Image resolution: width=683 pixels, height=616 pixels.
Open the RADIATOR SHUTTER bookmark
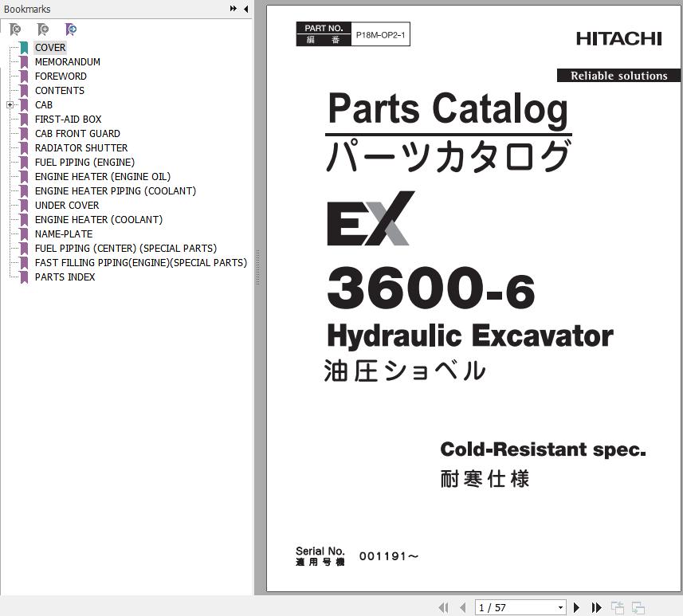tap(81, 148)
